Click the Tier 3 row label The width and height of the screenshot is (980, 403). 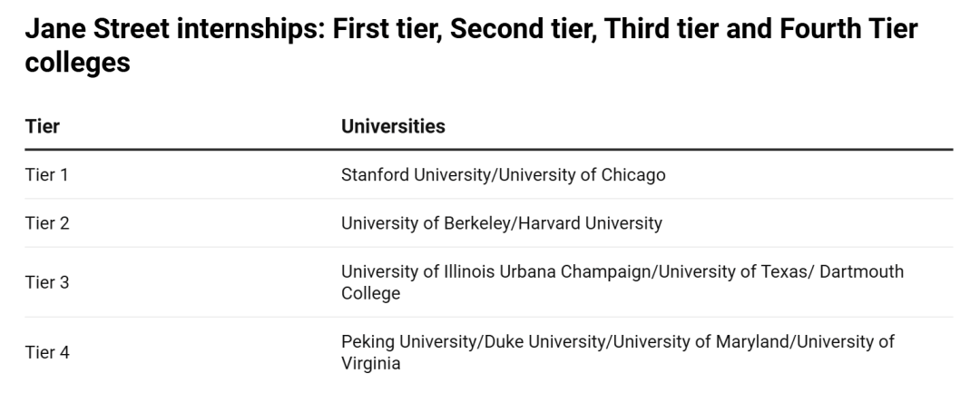point(47,282)
